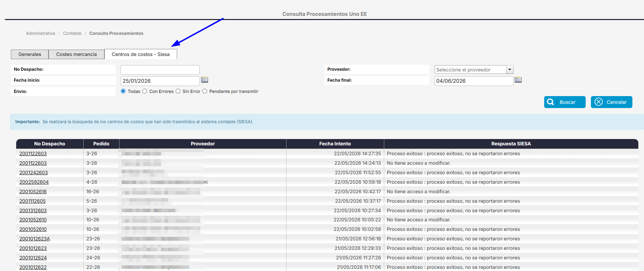This screenshot has width=644, height=271.
Task: Open despacho 2001122603 with 14:24:13 timestamp
Action: pos(33,163)
